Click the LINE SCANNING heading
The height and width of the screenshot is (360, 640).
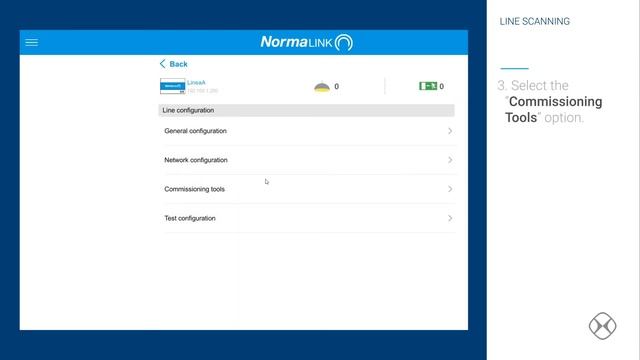pyautogui.click(x=534, y=22)
